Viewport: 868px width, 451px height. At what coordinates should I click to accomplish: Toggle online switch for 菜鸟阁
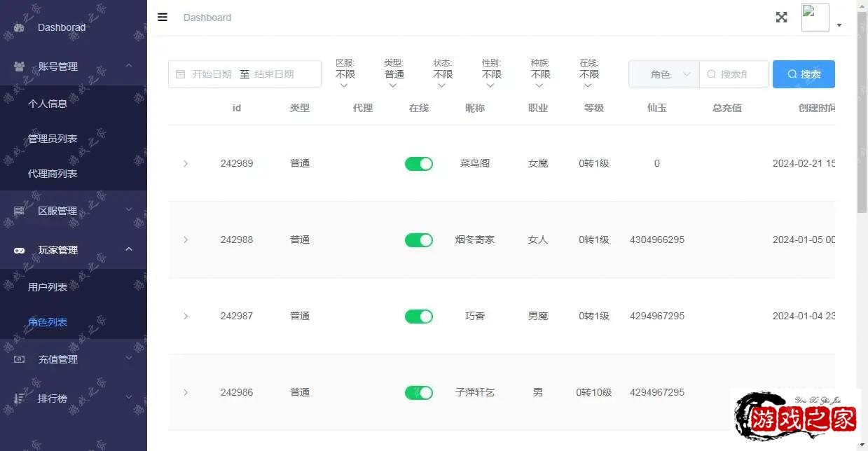click(x=418, y=164)
